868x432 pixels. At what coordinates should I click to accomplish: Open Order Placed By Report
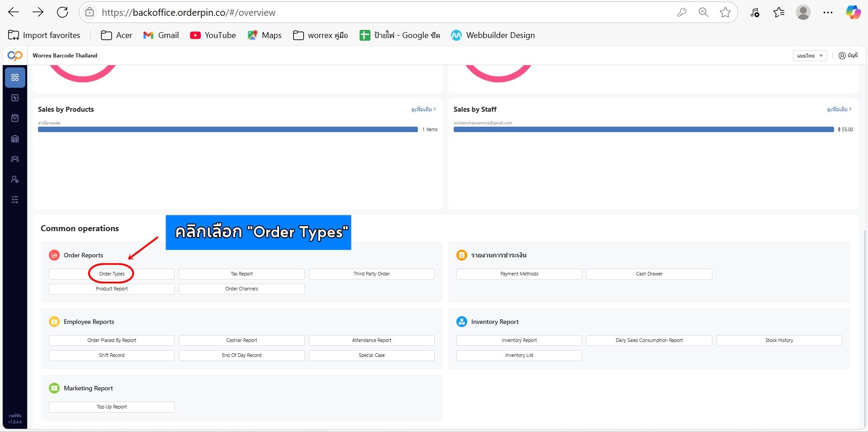[112, 340]
